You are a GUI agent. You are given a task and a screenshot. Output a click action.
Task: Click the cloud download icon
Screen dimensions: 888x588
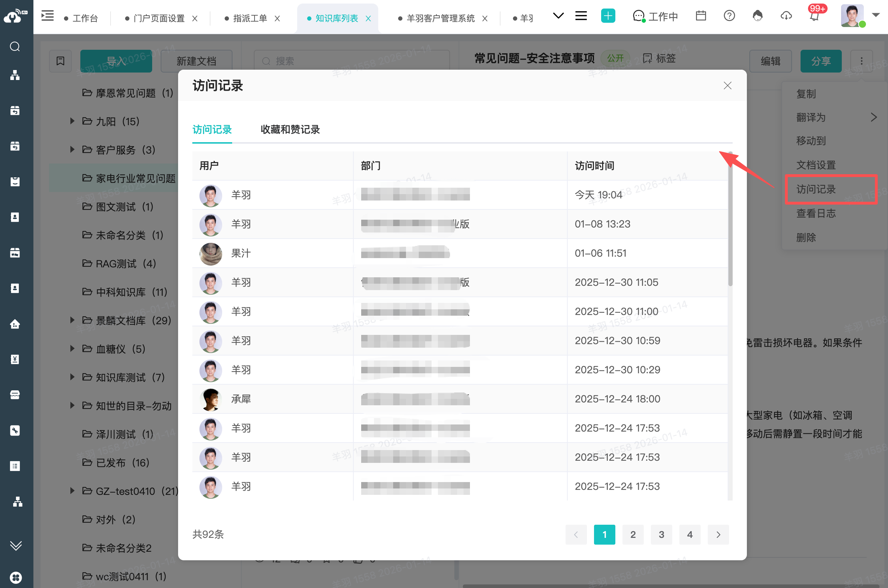click(786, 16)
